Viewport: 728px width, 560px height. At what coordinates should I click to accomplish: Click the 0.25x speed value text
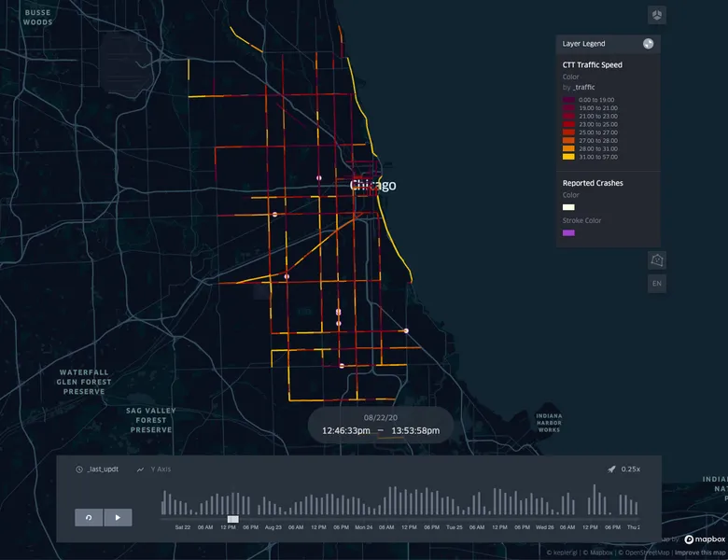pyautogui.click(x=631, y=469)
